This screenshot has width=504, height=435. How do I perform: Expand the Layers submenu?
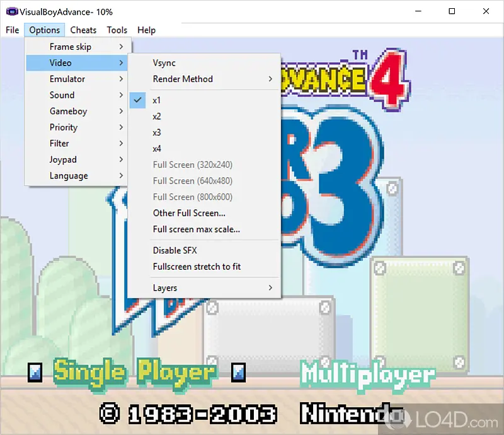pos(165,288)
